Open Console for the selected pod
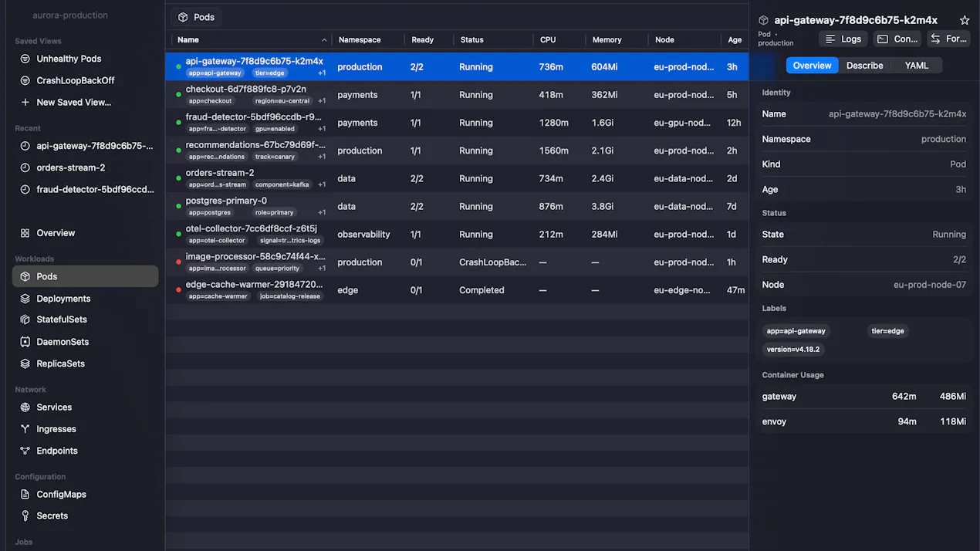The width and height of the screenshot is (980, 551). [x=897, y=39]
